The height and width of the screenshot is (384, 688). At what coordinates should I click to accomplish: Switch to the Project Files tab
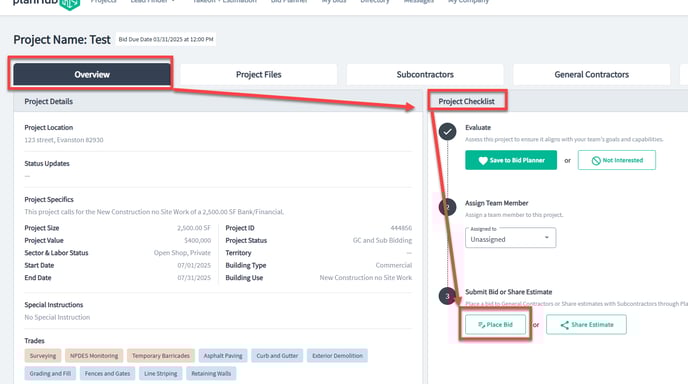(258, 75)
